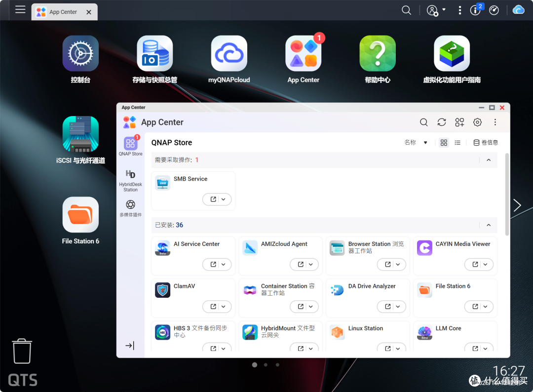Open the QTS main hamburger menu
The height and width of the screenshot is (392, 533).
click(x=20, y=9)
